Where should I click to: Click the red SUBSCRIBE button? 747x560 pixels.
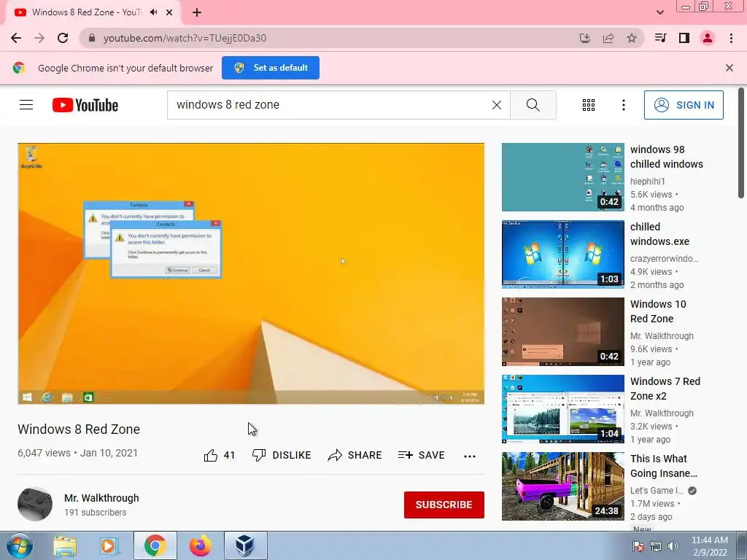(x=444, y=505)
